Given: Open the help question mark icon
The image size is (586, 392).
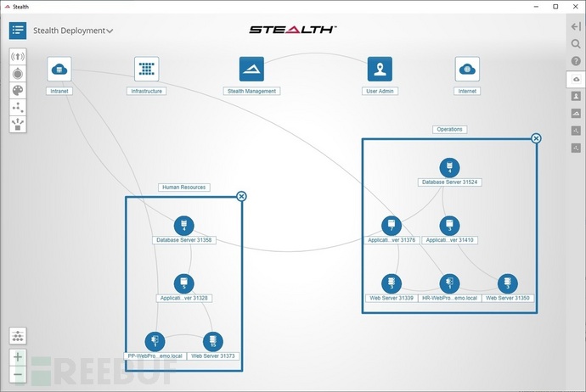Looking at the screenshot, I should [x=576, y=61].
